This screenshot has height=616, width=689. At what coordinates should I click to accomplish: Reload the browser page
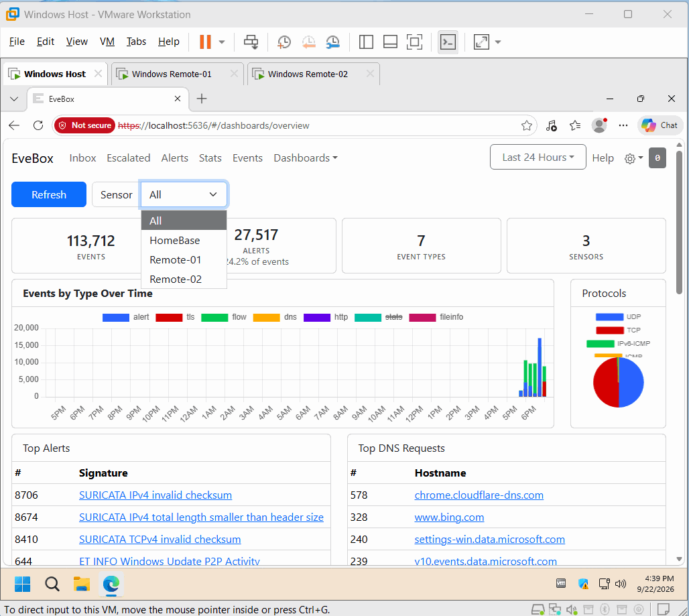pos(38,125)
